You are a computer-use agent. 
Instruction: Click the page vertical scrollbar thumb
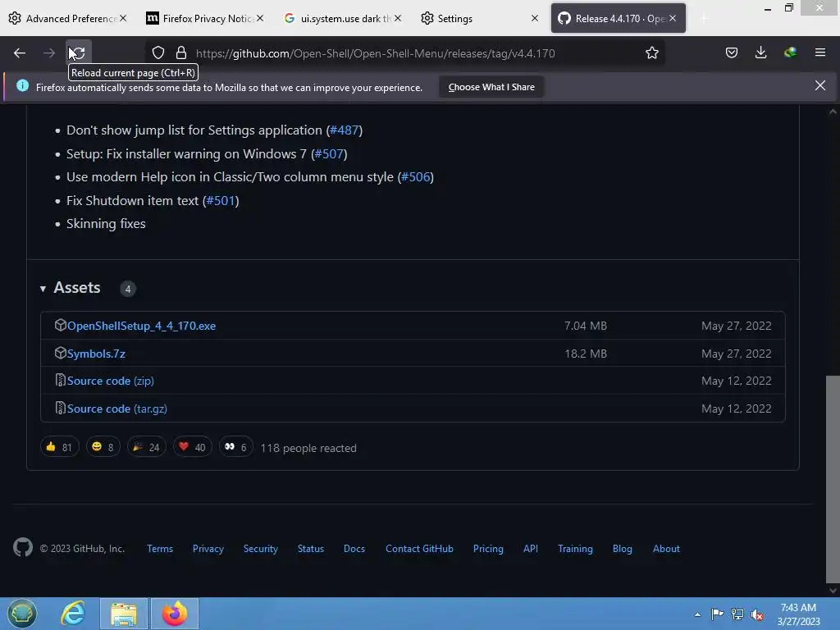pos(833,479)
